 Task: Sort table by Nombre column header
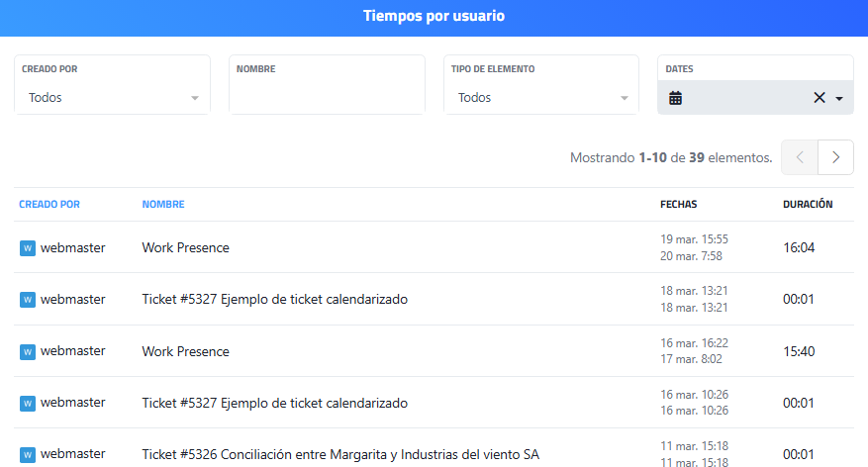(x=163, y=205)
